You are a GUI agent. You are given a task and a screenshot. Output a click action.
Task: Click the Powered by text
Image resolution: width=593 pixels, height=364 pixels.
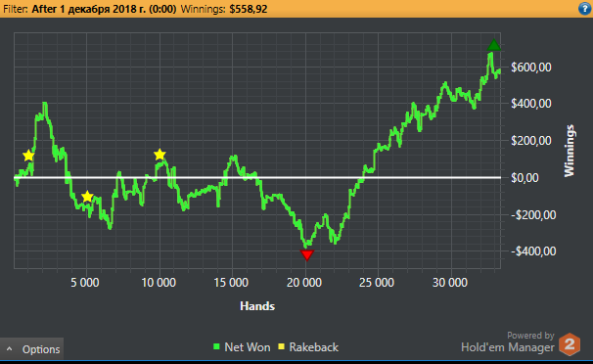pyautogui.click(x=530, y=336)
